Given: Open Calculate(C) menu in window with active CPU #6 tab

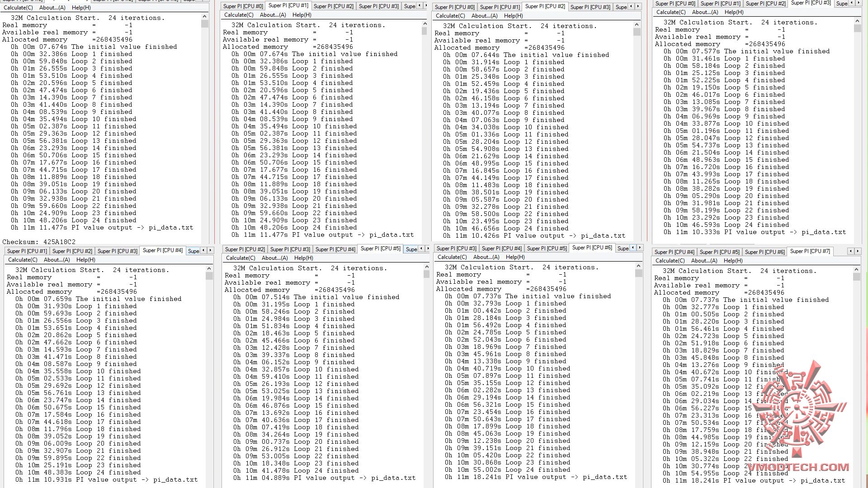Looking at the screenshot, I should tap(452, 257).
